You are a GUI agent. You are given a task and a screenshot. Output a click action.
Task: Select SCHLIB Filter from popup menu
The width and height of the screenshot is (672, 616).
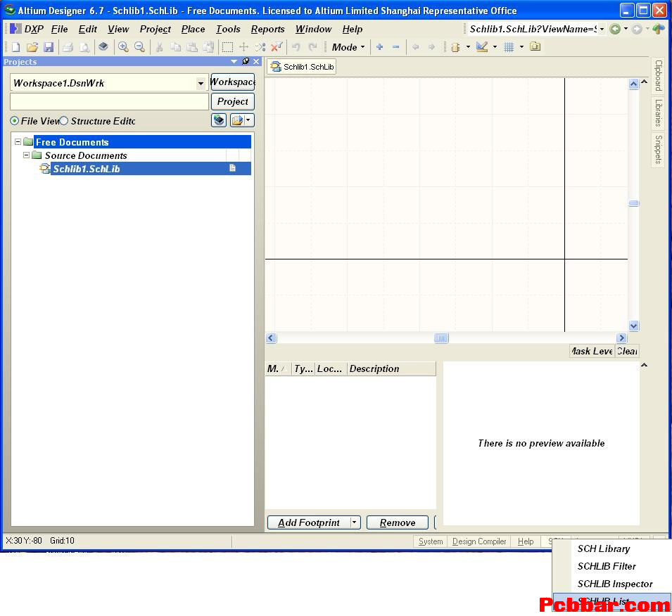(x=607, y=566)
